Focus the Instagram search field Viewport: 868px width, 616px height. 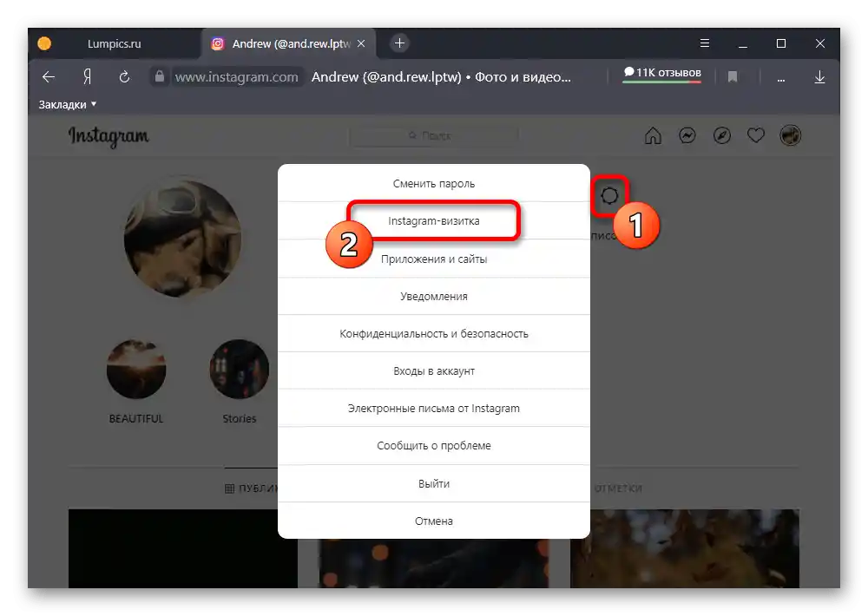(434, 135)
